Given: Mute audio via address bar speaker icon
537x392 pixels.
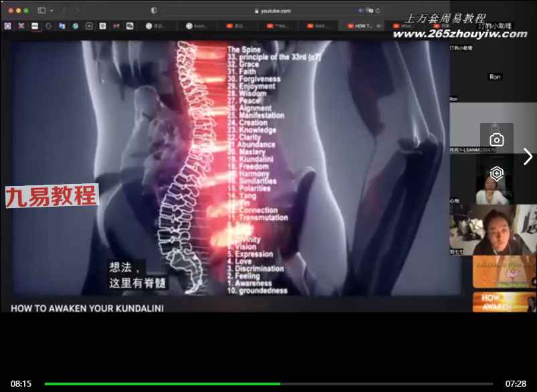Looking at the screenshot, I should click(x=360, y=11).
